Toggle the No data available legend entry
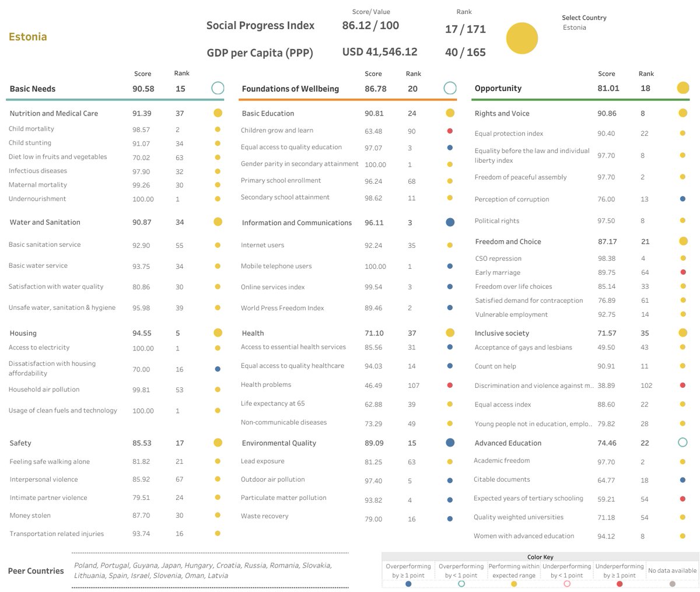Image resolution: width=700 pixels, height=592 pixels. point(672,570)
